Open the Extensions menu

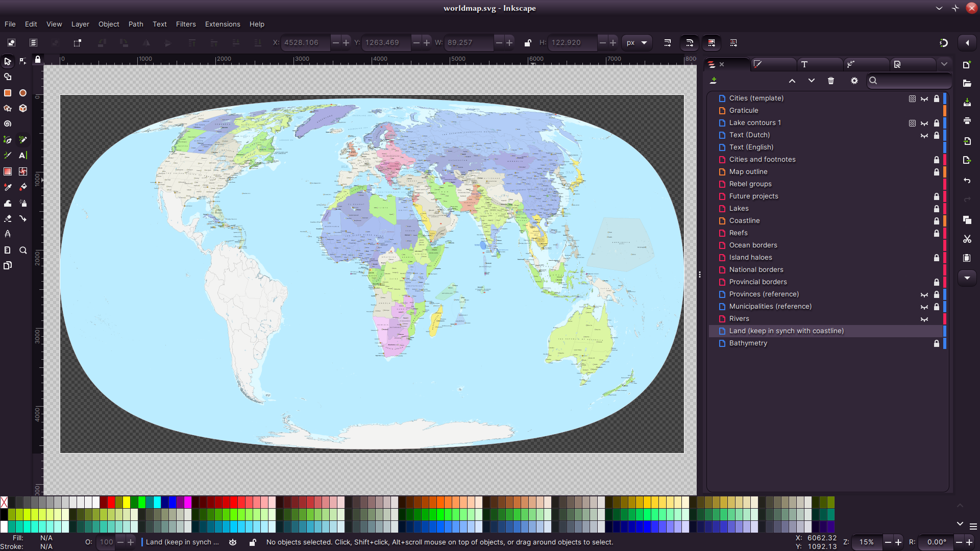tap(223, 24)
